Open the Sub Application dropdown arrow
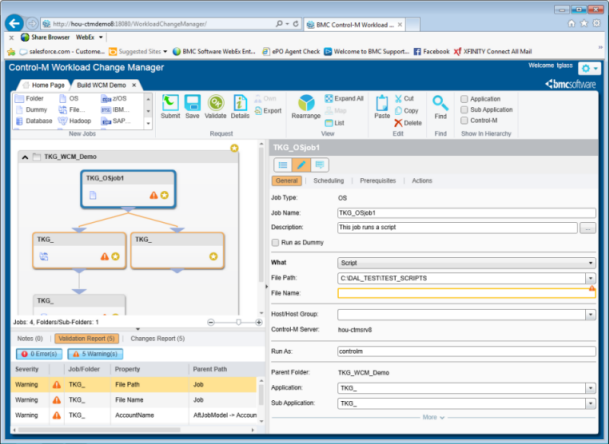609x444 pixels. point(590,404)
